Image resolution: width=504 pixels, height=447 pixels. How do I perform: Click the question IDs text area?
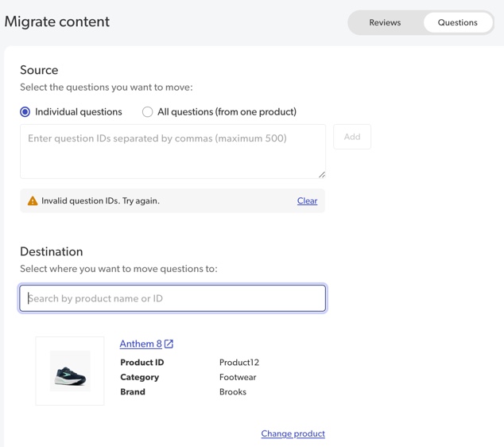point(173,151)
